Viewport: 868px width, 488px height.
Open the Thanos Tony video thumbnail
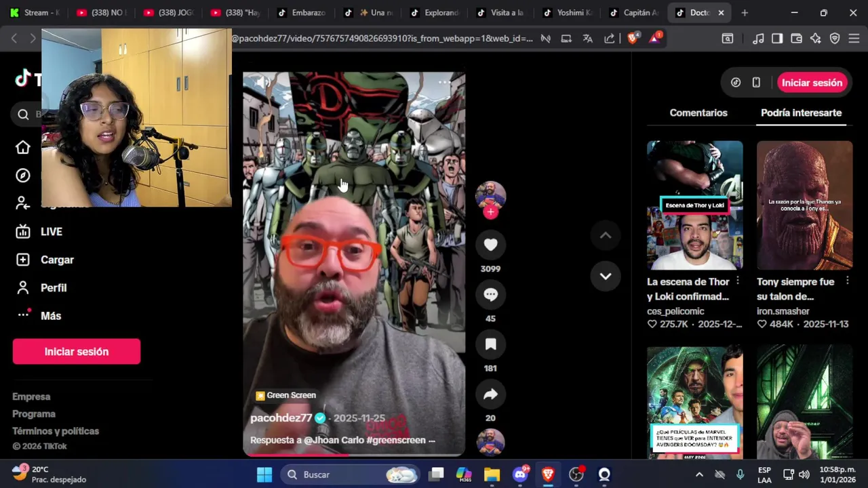coord(804,205)
